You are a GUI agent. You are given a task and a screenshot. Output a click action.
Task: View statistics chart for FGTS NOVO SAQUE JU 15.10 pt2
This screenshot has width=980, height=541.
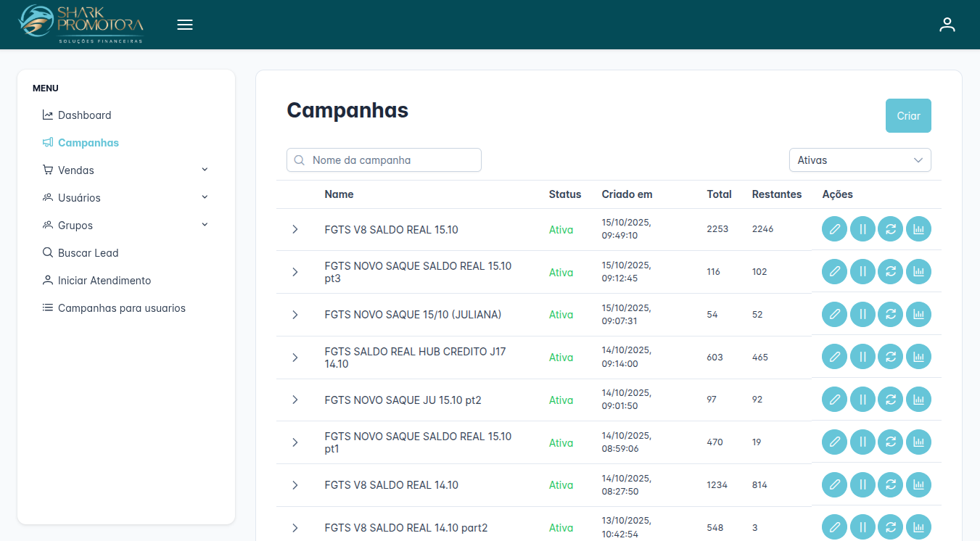coord(918,400)
